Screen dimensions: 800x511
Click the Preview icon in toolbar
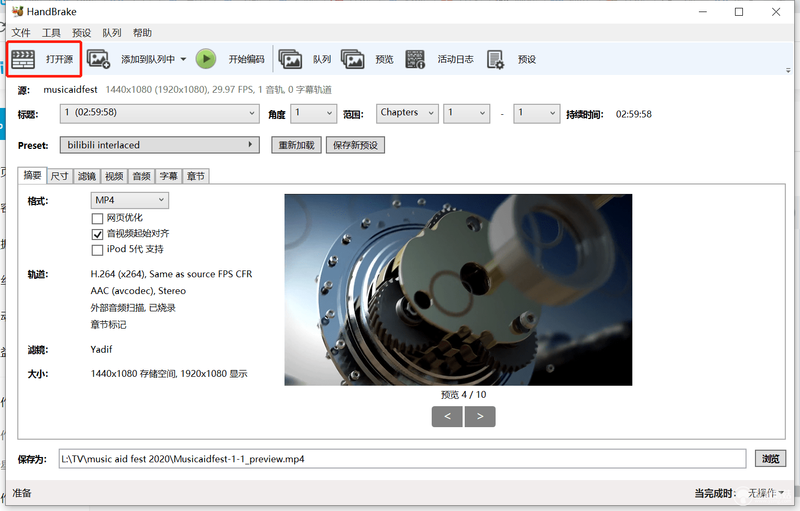point(353,59)
